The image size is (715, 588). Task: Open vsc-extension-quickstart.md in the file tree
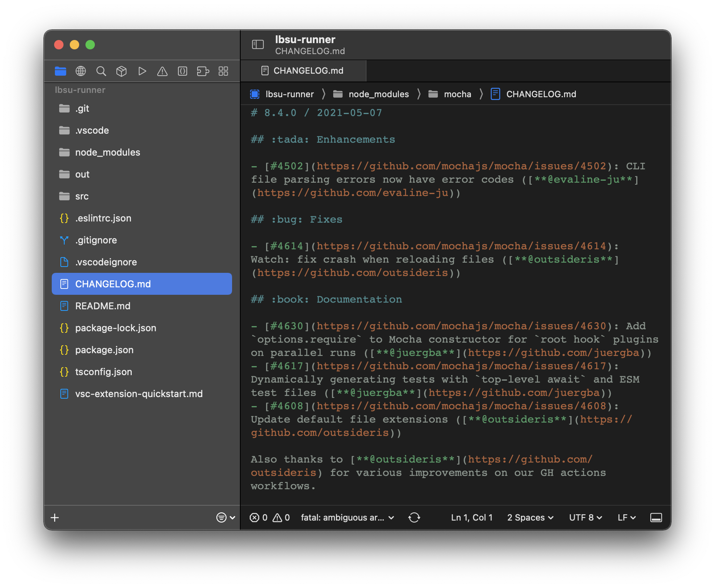(142, 394)
